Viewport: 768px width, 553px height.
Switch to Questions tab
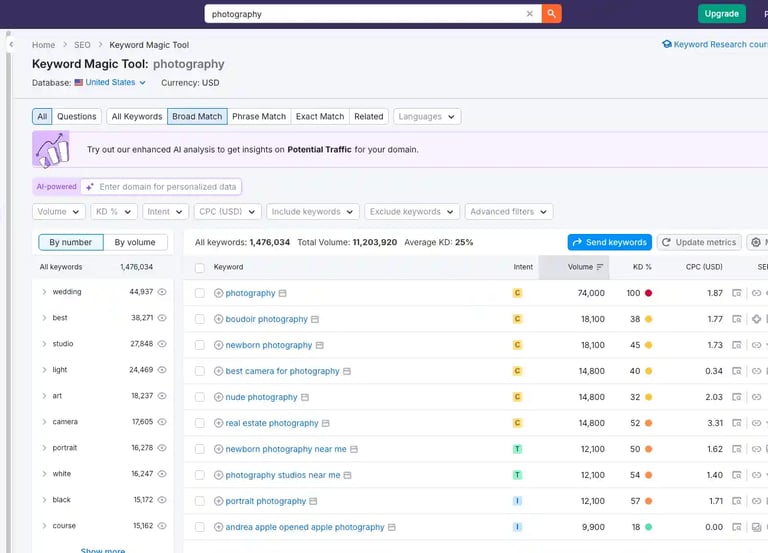pos(76,117)
